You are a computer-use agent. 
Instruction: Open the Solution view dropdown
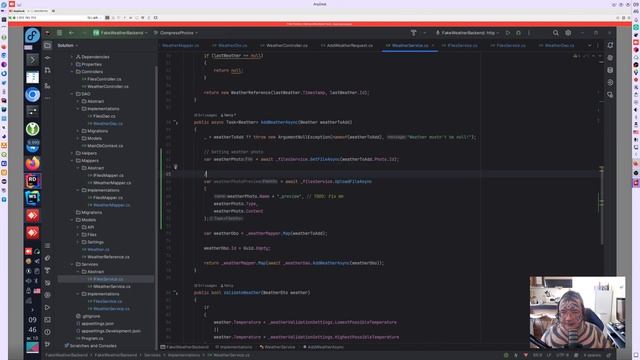click(67, 45)
